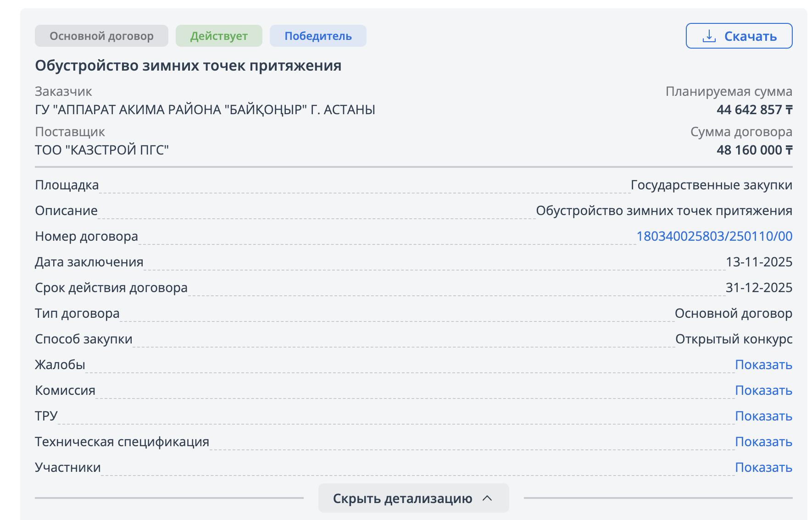Screen dimensions: 812x520
Task: Click the conclusion date 13-11-2025
Action: click(x=759, y=262)
